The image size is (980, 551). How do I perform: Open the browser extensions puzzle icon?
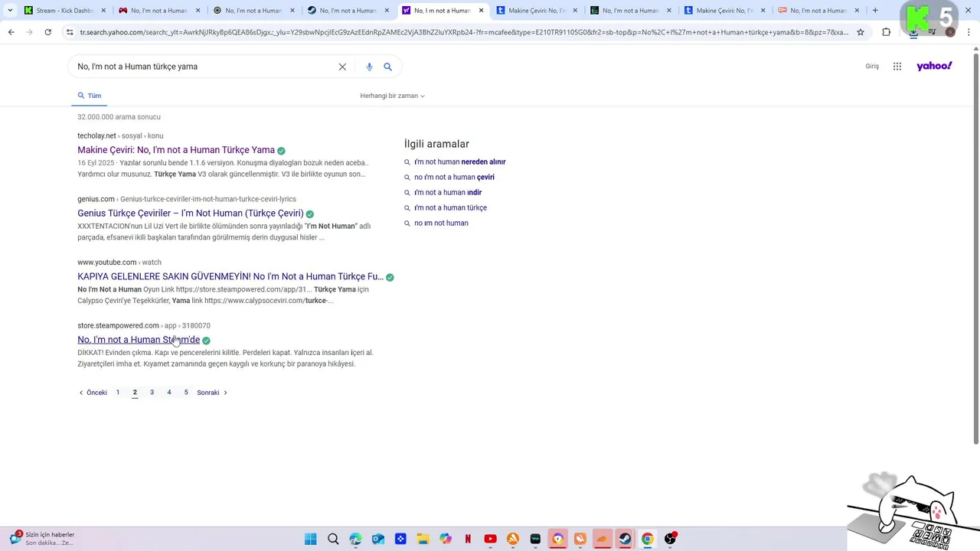[887, 32]
